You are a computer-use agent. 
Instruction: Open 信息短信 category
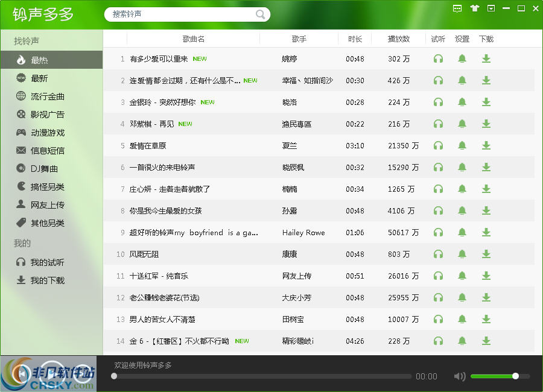click(x=52, y=151)
